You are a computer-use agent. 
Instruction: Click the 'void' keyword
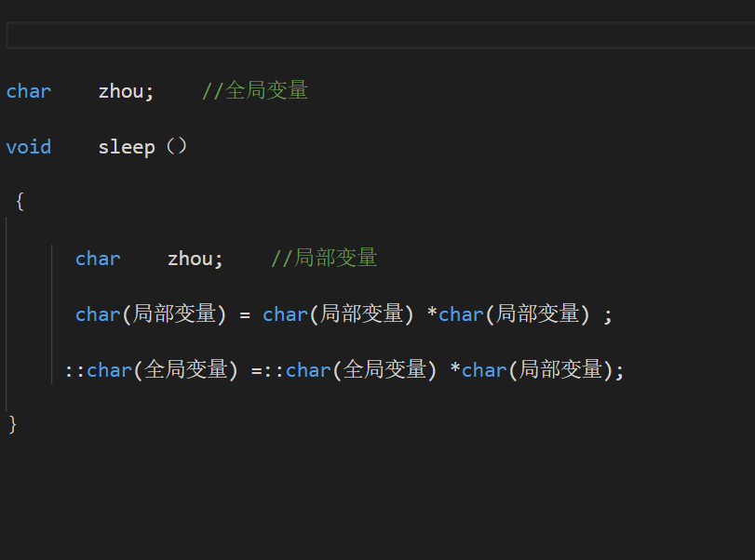coord(29,147)
